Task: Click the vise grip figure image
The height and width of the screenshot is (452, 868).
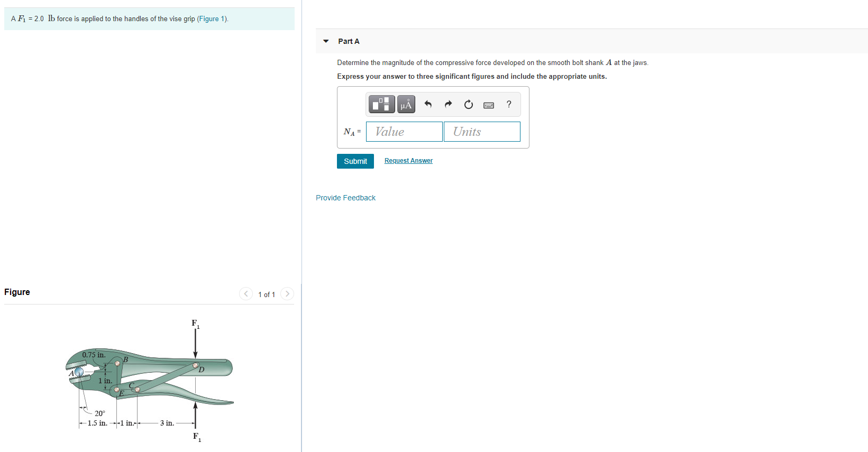Action: coord(150,381)
